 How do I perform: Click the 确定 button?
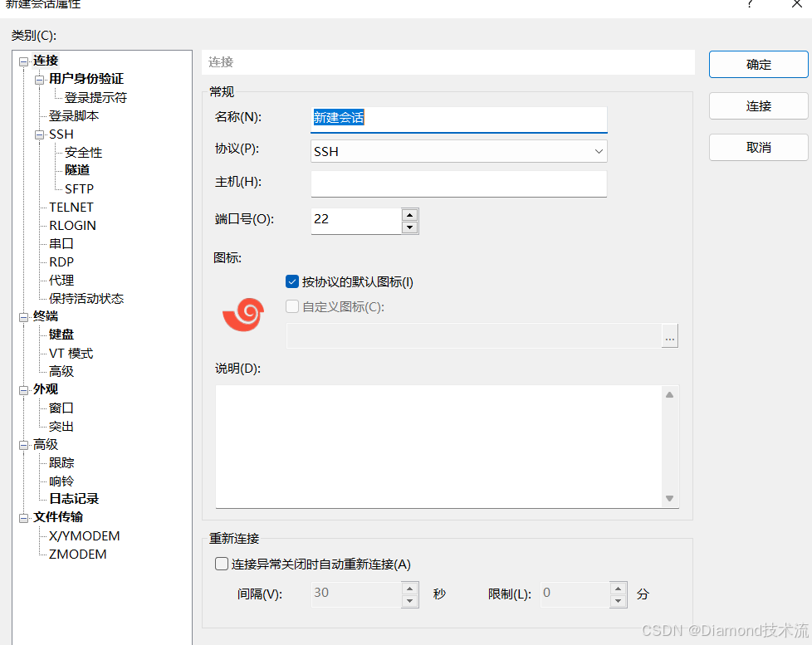tap(758, 65)
